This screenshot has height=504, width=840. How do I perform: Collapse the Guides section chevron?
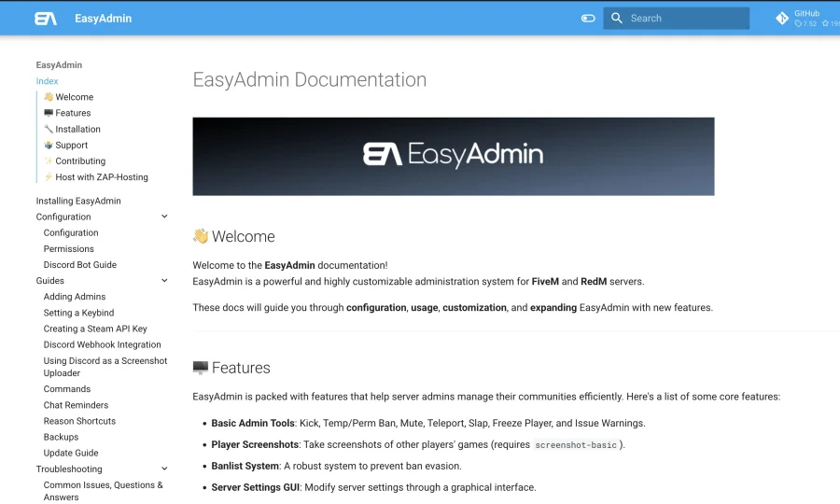coord(164,281)
